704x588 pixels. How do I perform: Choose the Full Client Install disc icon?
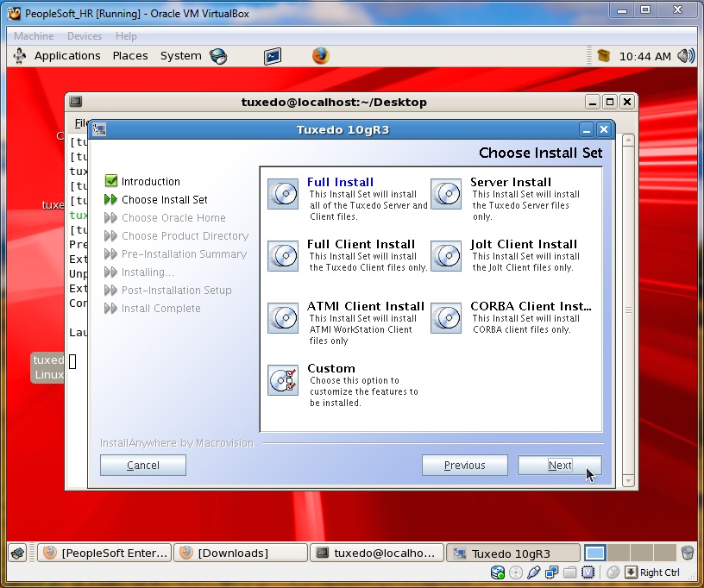283,256
